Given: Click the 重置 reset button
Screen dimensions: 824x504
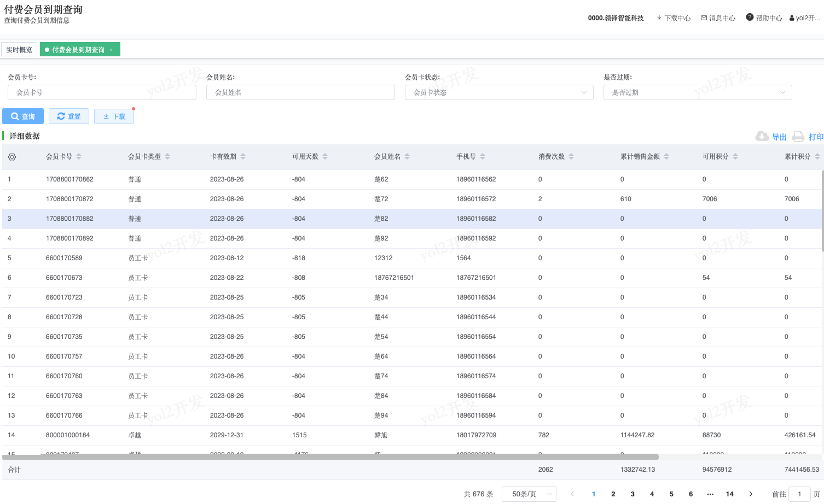Looking at the screenshot, I should (69, 116).
